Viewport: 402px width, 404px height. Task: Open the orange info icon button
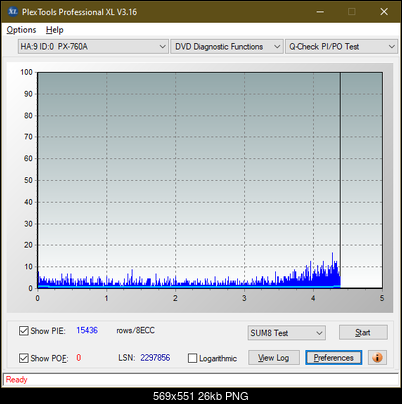coord(377,358)
